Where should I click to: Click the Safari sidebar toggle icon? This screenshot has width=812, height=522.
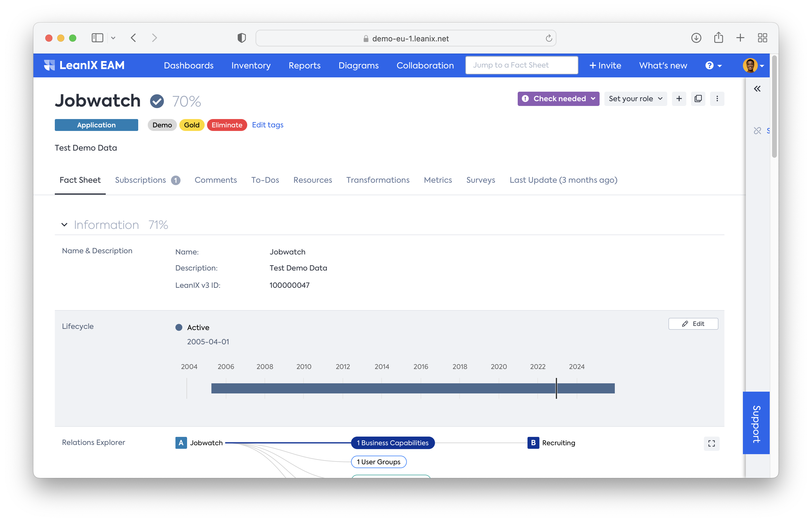[x=97, y=37]
